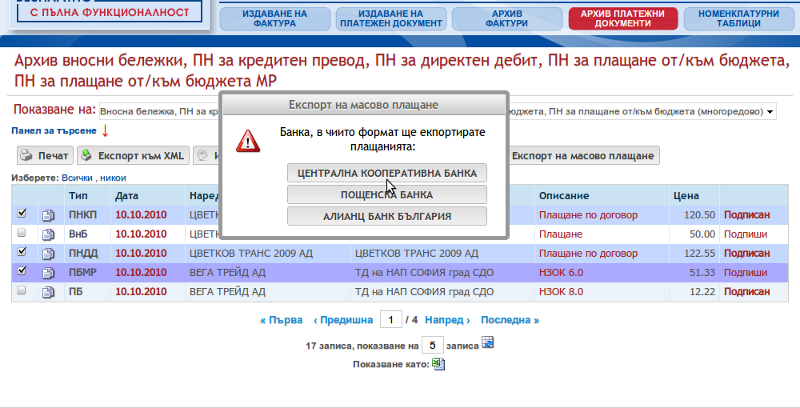Open the ПБМР row document icon
The width and height of the screenshot is (800, 408).
point(48,273)
